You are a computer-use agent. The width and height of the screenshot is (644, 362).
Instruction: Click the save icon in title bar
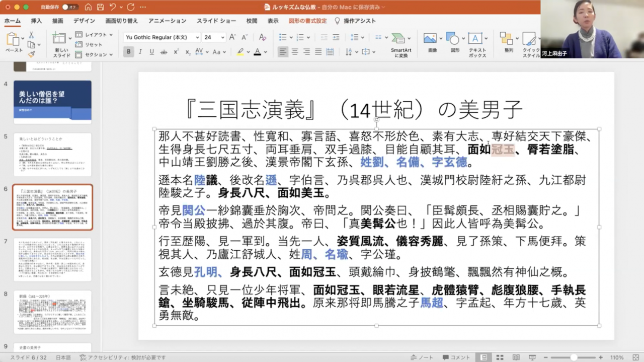coord(100,7)
